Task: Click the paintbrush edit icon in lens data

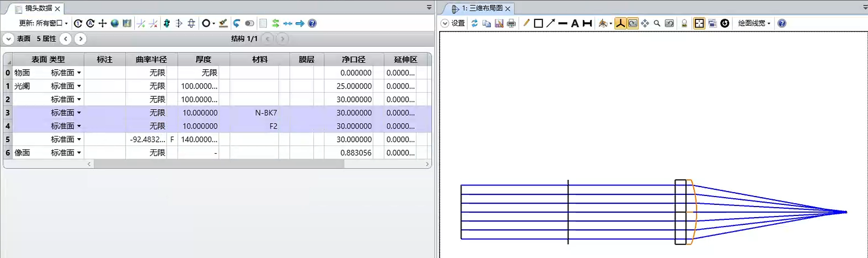Action: tap(223, 23)
